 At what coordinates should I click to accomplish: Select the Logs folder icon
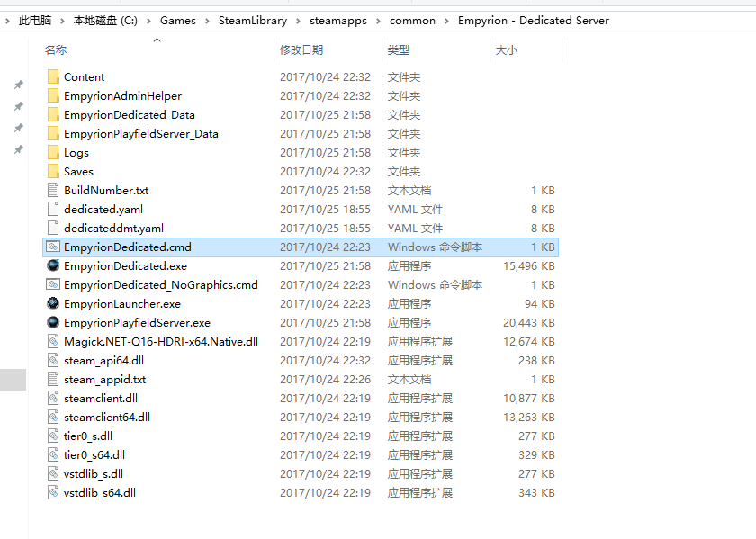click(53, 152)
